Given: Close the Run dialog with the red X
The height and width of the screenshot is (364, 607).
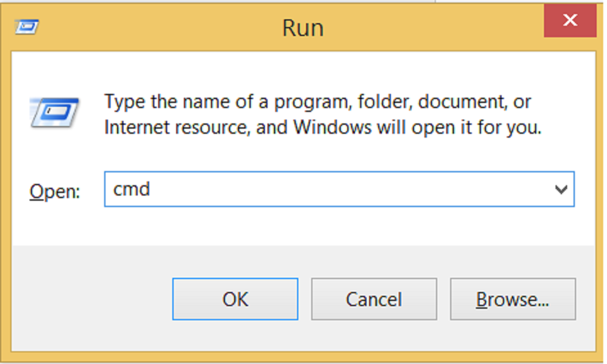Looking at the screenshot, I should [570, 21].
